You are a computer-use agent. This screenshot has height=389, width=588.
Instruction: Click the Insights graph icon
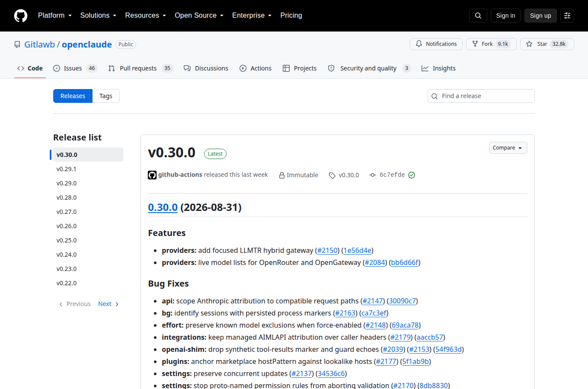click(425, 68)
